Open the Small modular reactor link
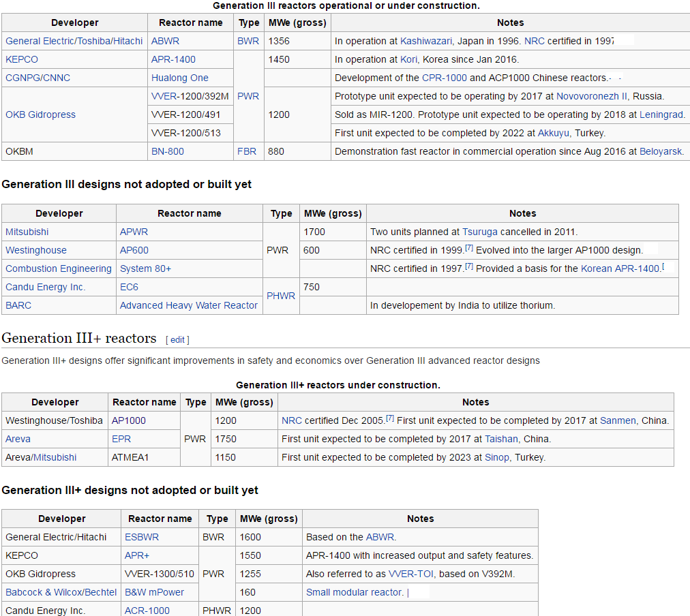Screen dimensions: 690x616 [x=355, y=593]
